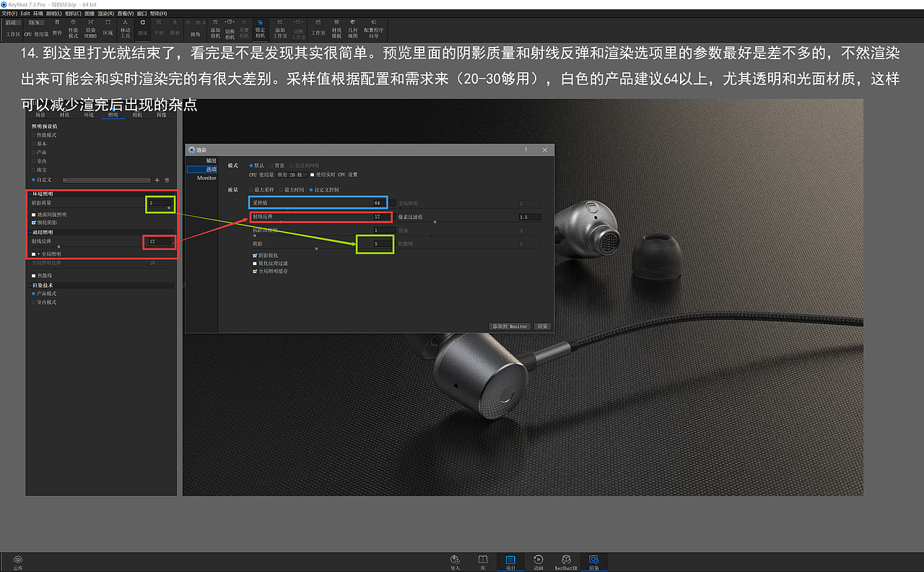Select Performance mode (性能模式) lighting preset
The image size is (924, 572).
pos(44,135)
